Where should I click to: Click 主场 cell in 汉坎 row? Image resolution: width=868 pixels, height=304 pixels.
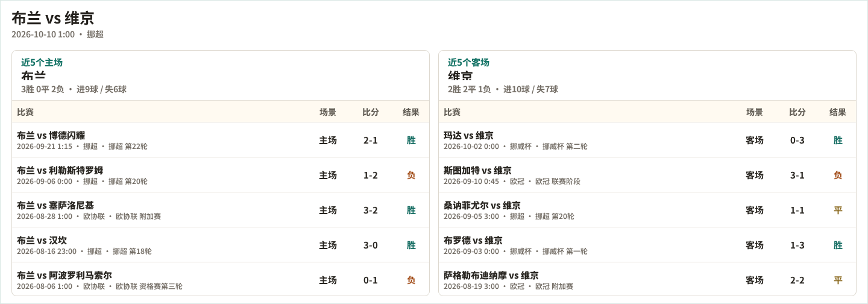pyautogui.click(x=328, y=245)
